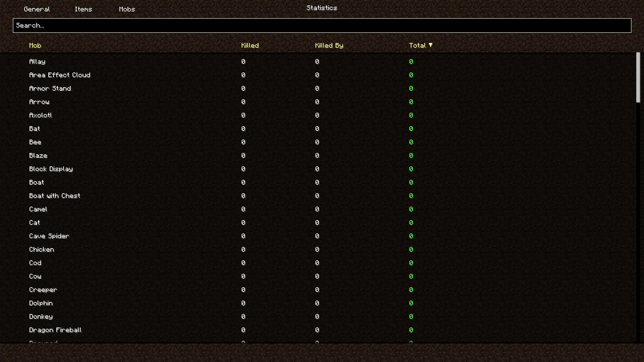Image resolution: width=644 pixels, height=362 pixels.
Task: Select the Bee row
Action: 35,142
